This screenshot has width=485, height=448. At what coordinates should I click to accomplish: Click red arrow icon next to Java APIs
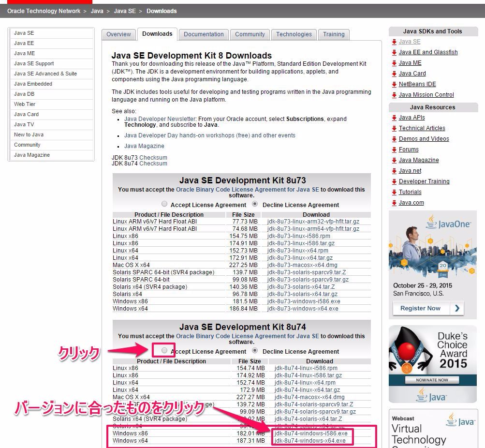394,118
